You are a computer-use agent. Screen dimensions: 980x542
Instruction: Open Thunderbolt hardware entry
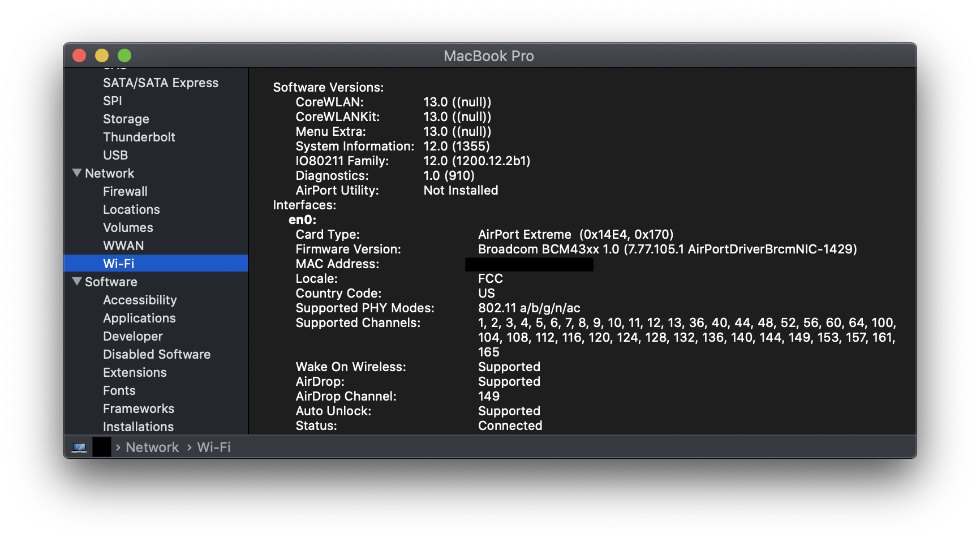[x=139, y=137]
